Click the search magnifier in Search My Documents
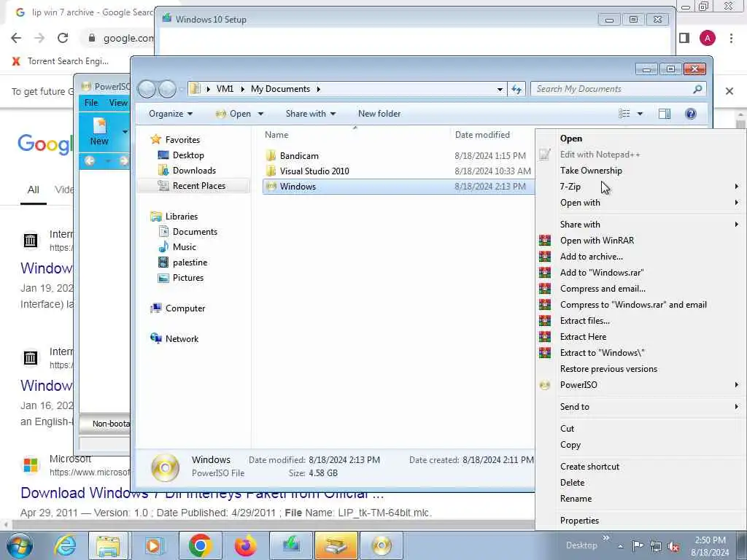Screen dimensions: 747x560 [697, 89]
